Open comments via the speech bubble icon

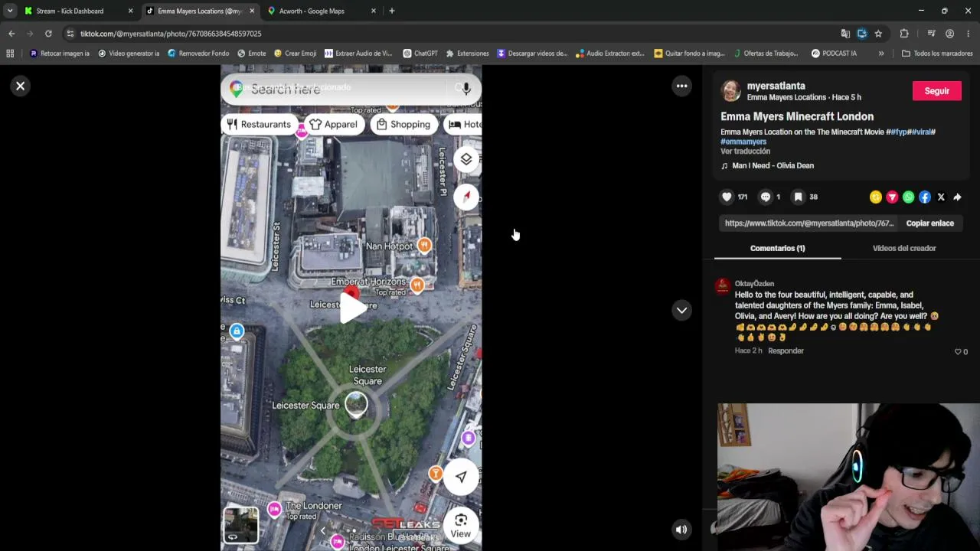[765, 197]
